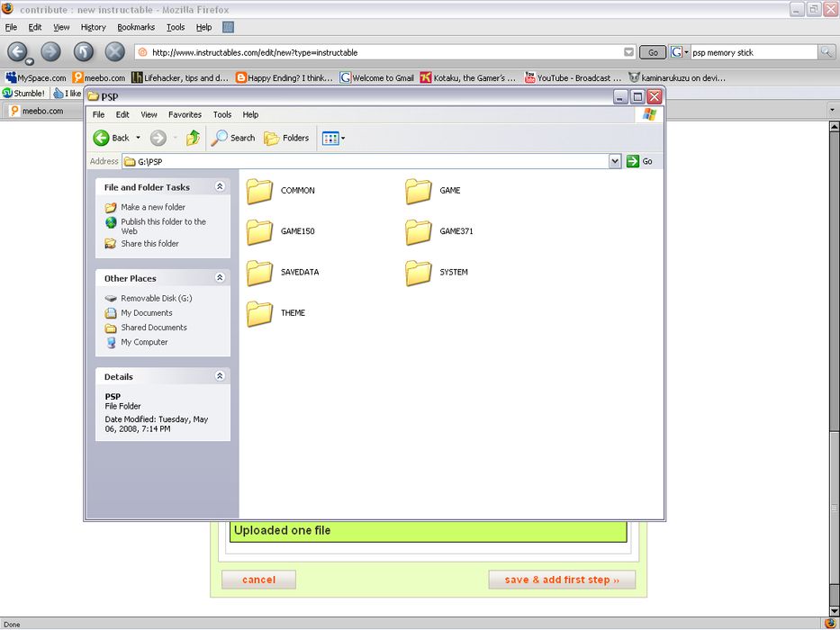
Task: Click Make a new folder
Action: tap(153, 207)
